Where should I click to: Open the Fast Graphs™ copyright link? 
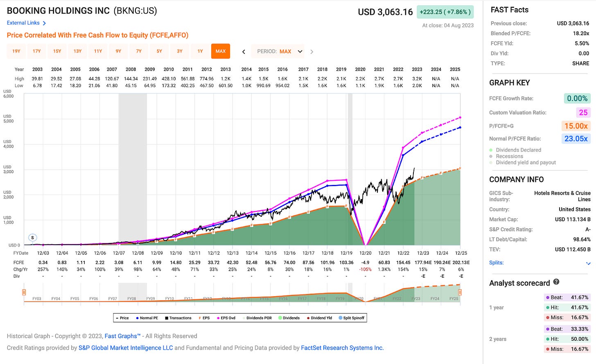[122, 336]
